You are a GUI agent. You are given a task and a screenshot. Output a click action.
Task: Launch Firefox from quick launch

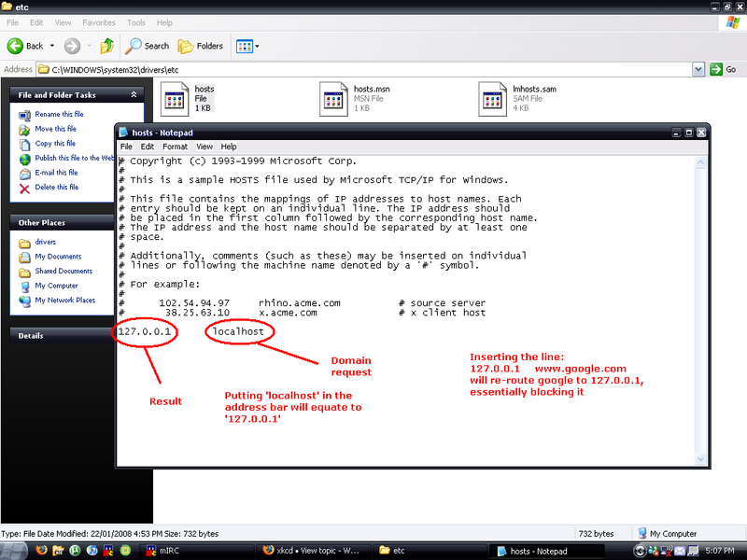click(x=41, y=551)
